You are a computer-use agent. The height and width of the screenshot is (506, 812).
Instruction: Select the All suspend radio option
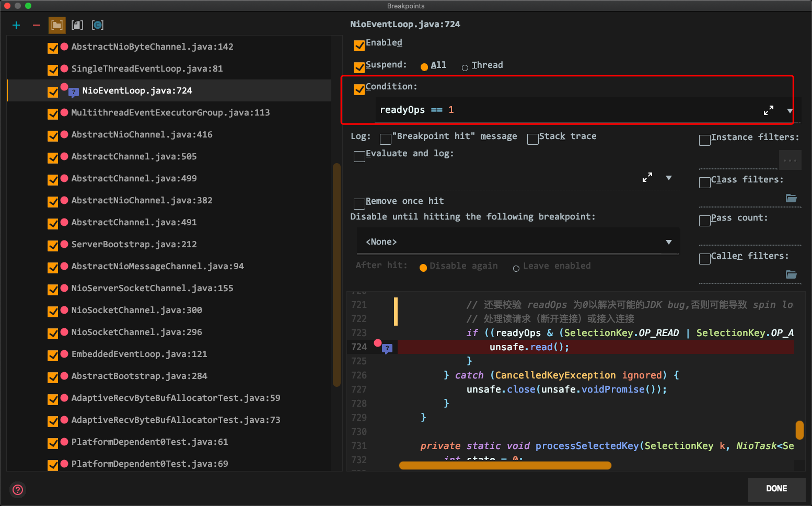click(x=424, y=67)
